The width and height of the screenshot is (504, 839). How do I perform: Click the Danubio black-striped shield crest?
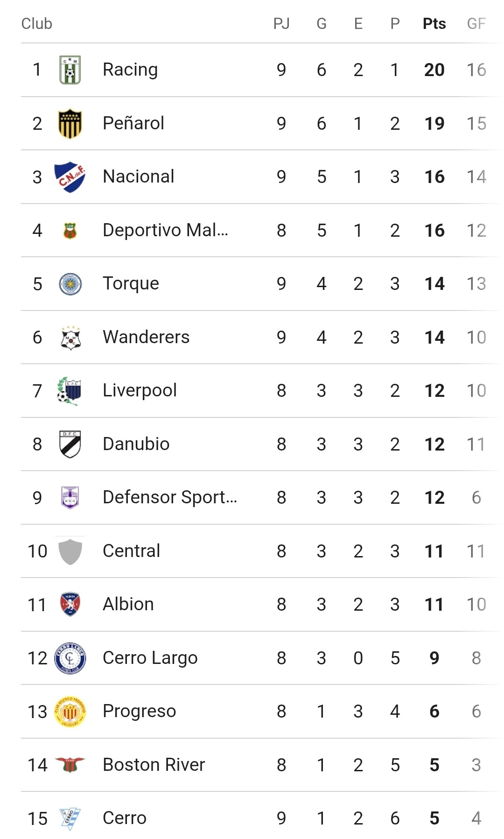click(70, 444)
